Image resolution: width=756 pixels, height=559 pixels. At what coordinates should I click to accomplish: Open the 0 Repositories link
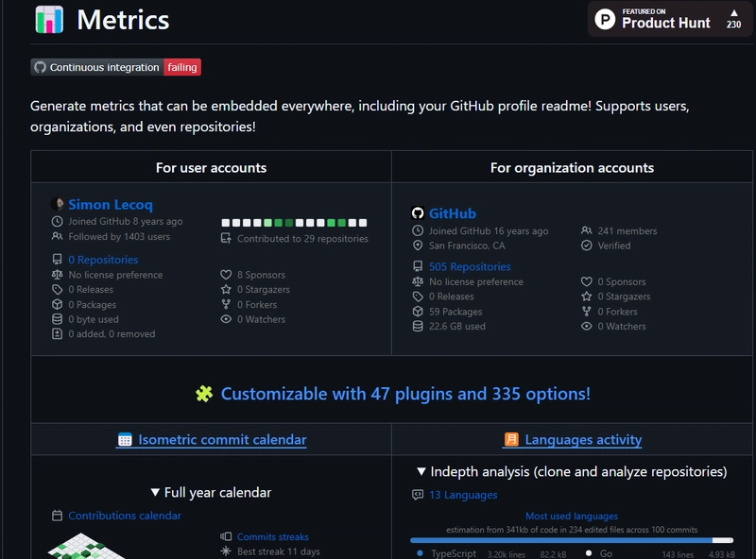click(103, 260)
